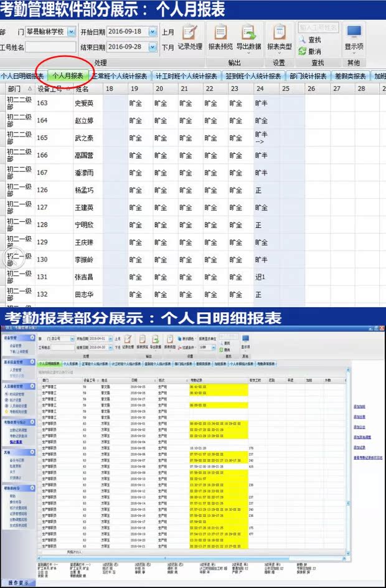
Task: Switch to the 个人日明细报表 tab in the upper window
Action: click(x=22, y=76)
